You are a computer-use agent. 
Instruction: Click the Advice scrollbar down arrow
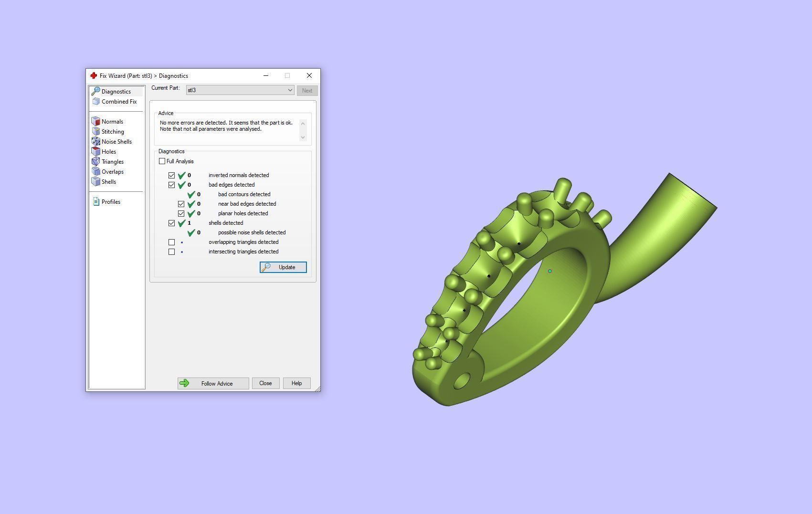[303, 137]
